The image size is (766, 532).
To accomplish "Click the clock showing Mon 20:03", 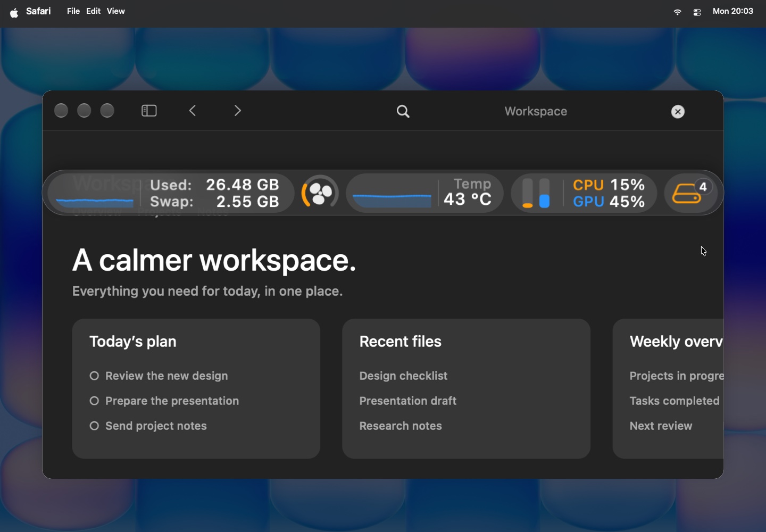I will tap(733, 11).
